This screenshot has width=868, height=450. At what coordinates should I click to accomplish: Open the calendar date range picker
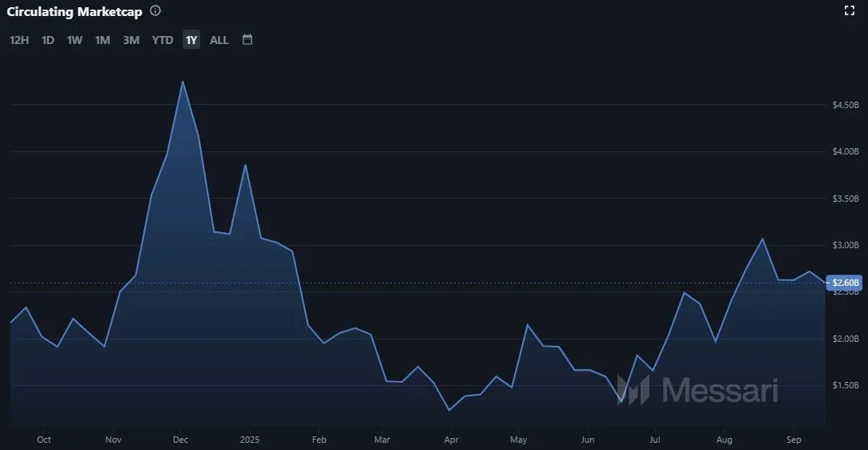(247, 39)
